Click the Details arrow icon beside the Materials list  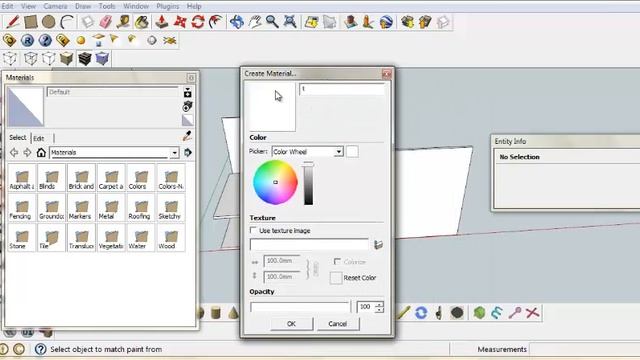pos(188,153)
